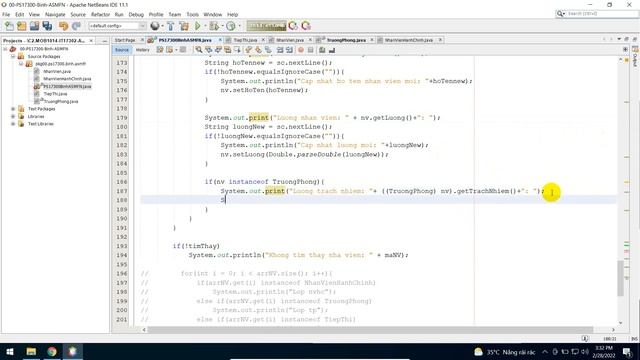Image resolution: width=640 pixels, height=360 pixels.
Task: Click the Previous Bookmark icon
Action: click(x=248, y=50)
